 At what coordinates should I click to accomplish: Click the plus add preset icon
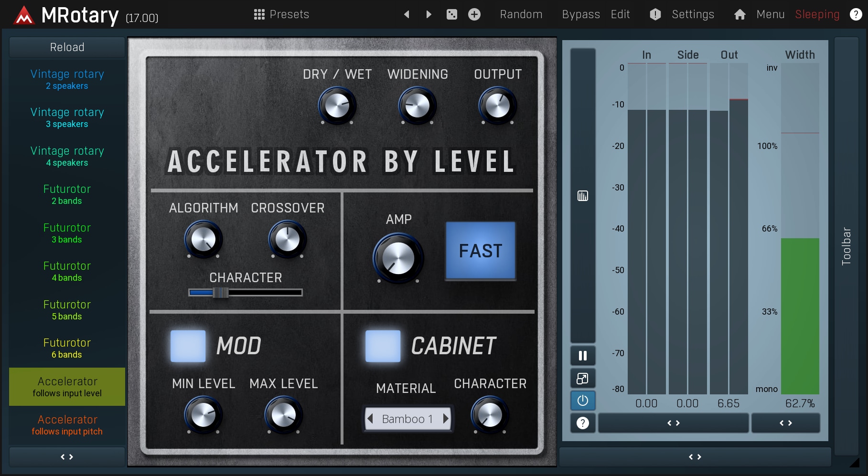[474, 14]
